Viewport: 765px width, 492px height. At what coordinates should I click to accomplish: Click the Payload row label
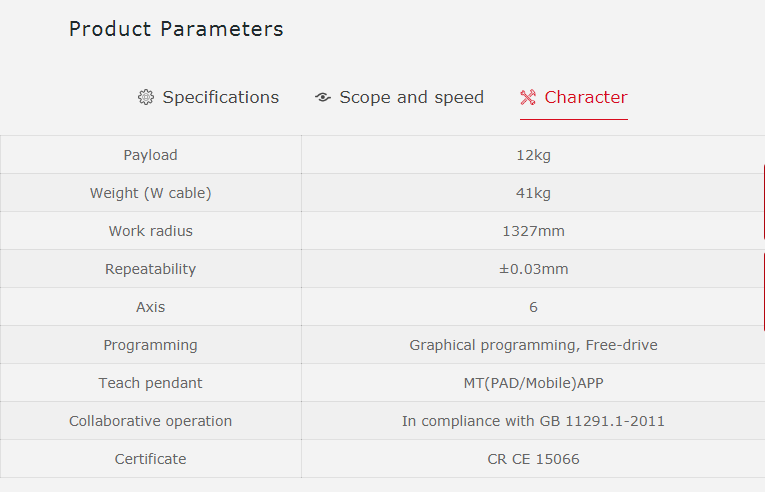(150, 155)
